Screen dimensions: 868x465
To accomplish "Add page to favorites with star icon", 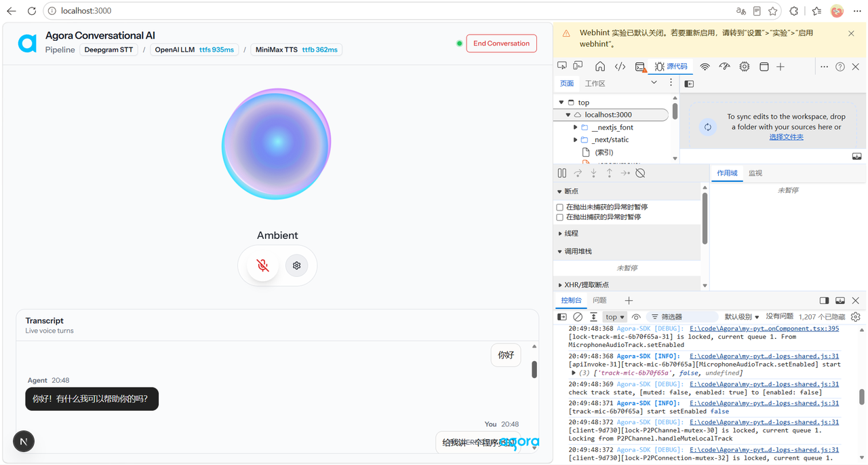I will [x=772, y=11].
